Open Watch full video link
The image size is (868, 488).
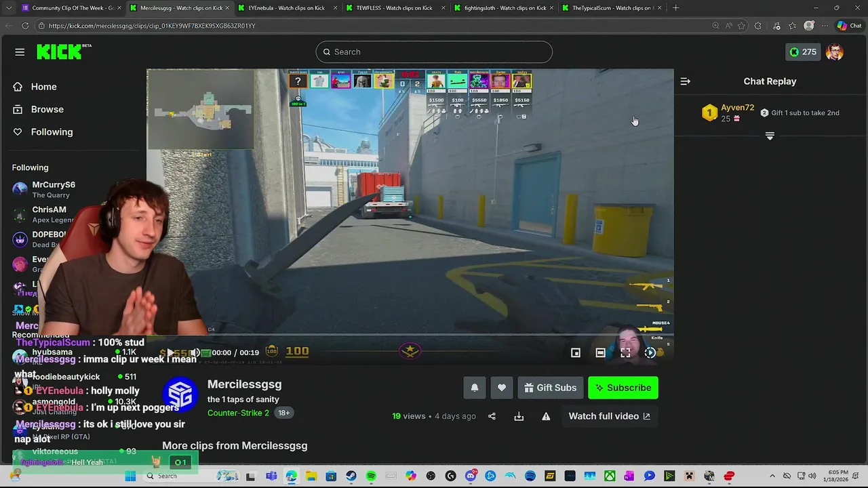610,416
